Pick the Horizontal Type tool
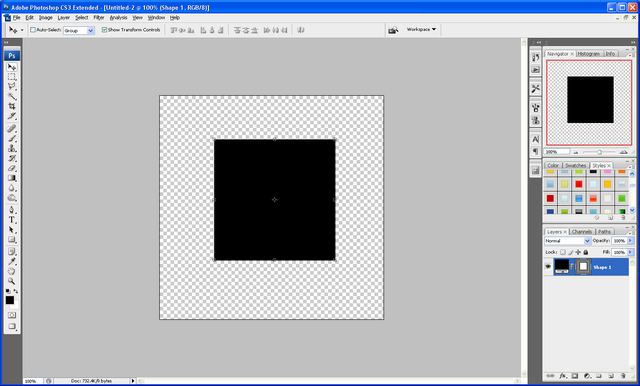 point(12,220)
